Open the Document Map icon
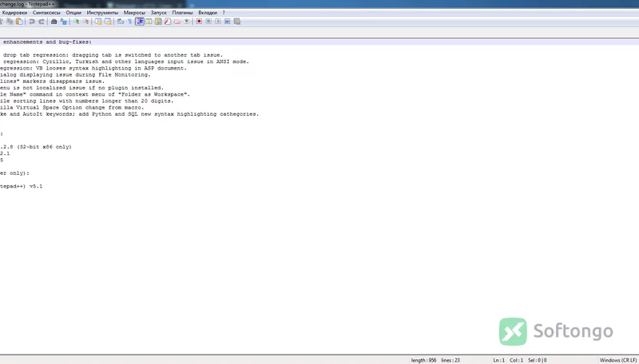The image size is (639, 364). pyautogui.click(x=158, y=22)
